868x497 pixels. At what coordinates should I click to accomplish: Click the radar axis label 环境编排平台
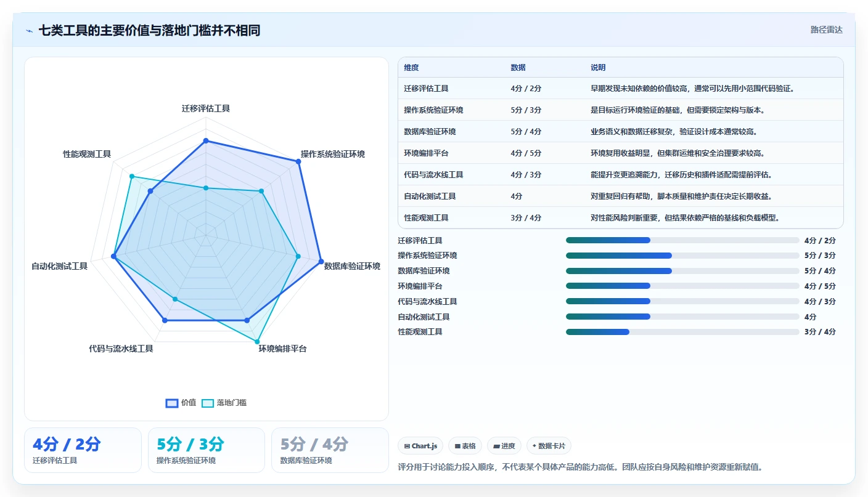pos(282,349)
